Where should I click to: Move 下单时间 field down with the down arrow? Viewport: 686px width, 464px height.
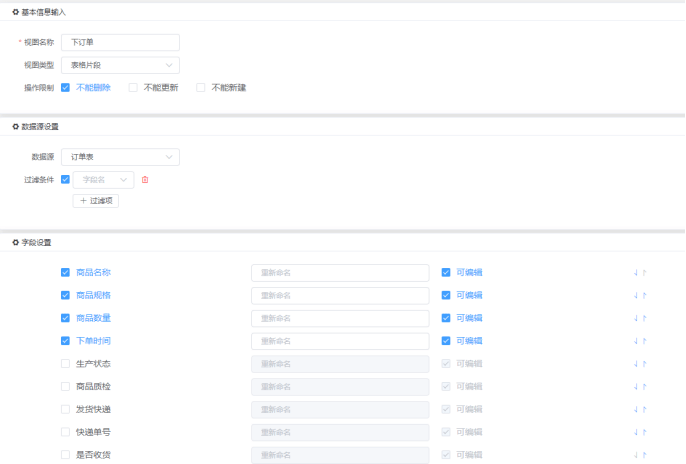point(636,341)
